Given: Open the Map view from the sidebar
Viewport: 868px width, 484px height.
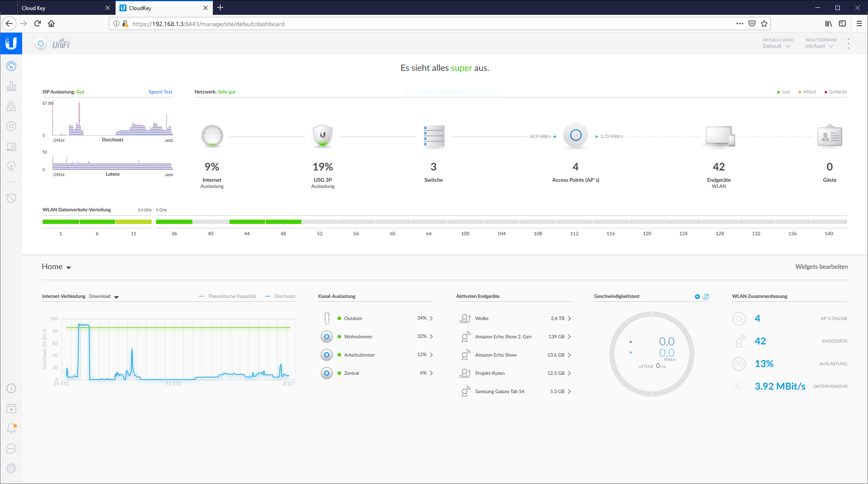Looking at the screenshot, I should tap(11, 106).
